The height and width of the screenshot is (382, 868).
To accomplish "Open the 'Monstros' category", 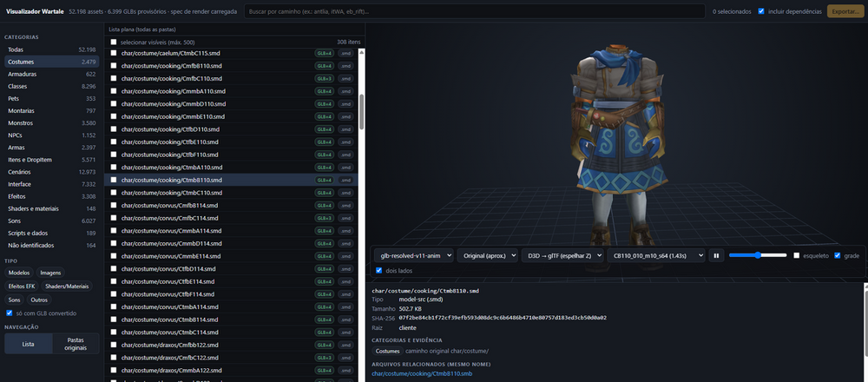I will tap(51, 123).
